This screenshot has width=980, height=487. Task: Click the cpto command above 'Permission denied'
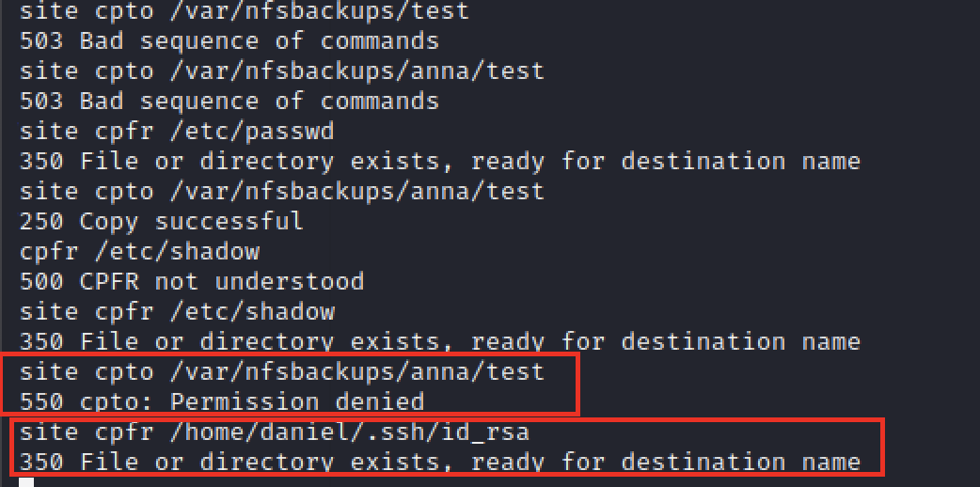tap(281, 371)
